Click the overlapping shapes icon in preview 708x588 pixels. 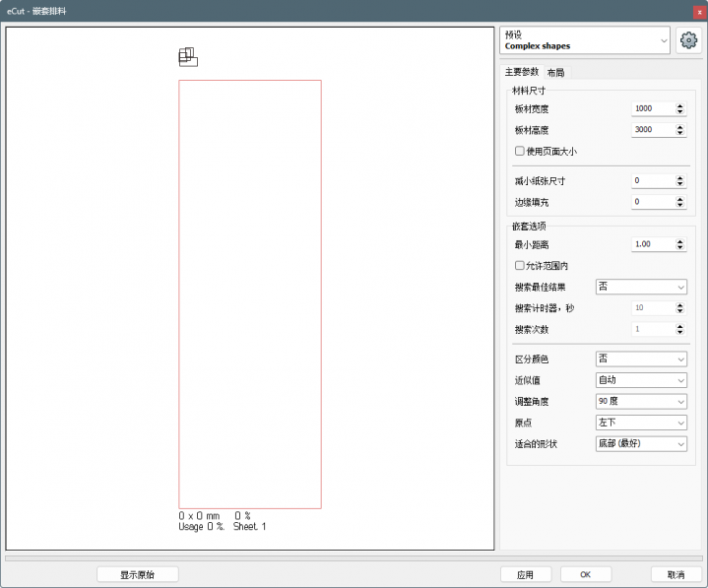[187, 57]
